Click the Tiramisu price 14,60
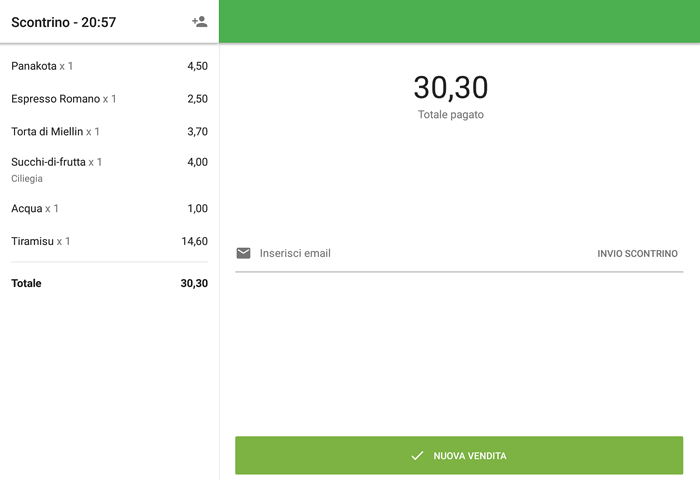 coord(194,241)
